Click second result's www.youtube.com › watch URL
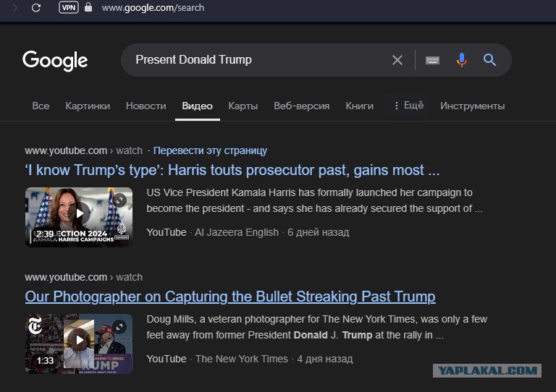The height and width of the screenshot is (392, 556). pyautogui.click(x=83, y=277)
